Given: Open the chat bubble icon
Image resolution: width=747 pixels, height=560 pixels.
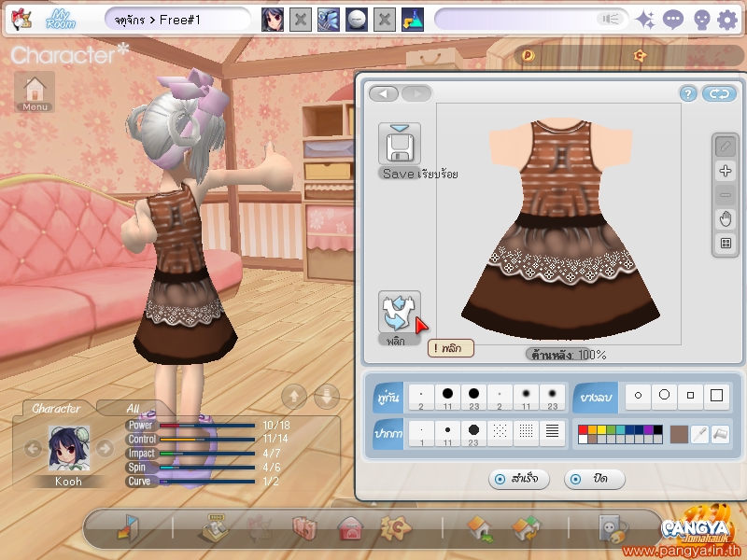Looking at the screenshot, I should 673,20.
